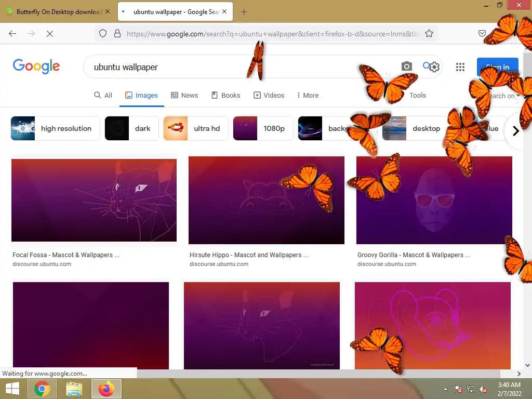This screenshot has width=532, height=399.
Task: Open the Tools filter options
Action: pyautogui.click(x=417, y=96)
